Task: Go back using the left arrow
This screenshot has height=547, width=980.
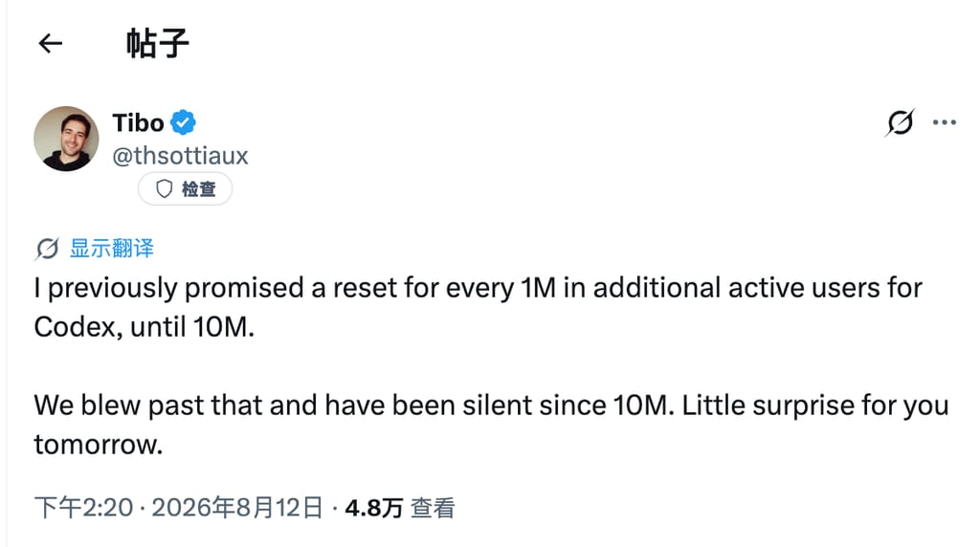Action: pyautogui.click(x=51, y=43)
